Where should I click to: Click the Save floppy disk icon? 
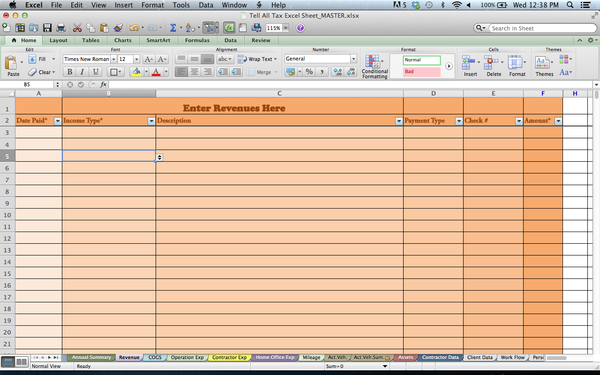(x=47, y=28)
